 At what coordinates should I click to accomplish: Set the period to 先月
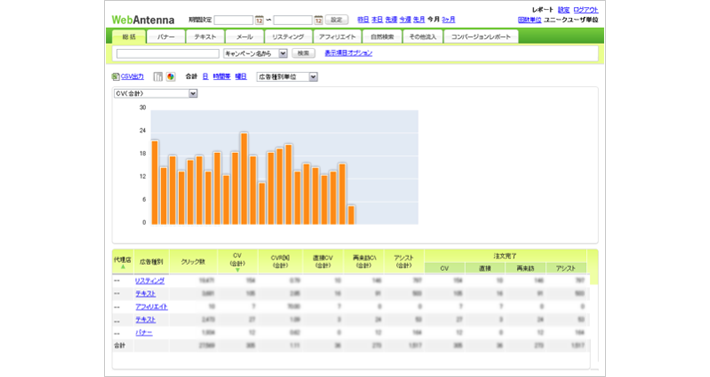tap(419, 19)
